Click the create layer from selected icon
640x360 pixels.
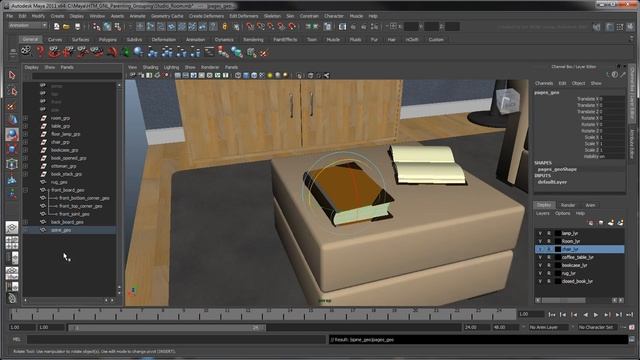pyautogui.click(x=620, y=222)
